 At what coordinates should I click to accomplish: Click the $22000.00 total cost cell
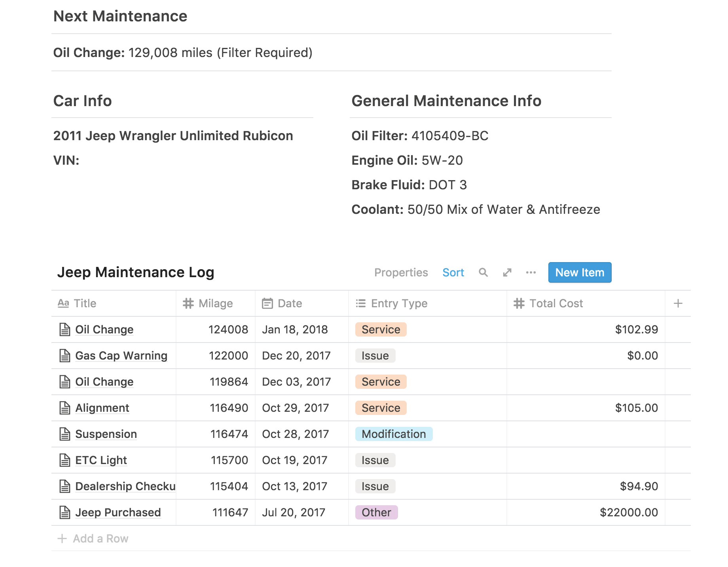586,512
